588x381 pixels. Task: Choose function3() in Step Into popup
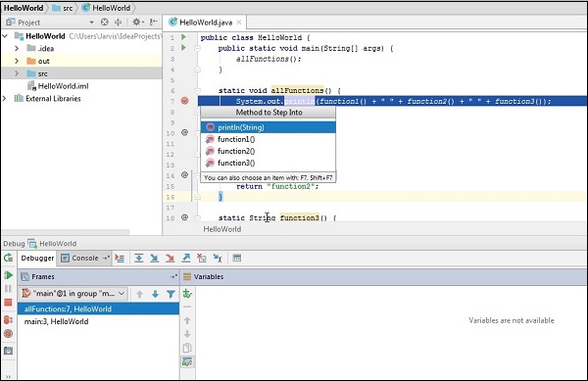point(269,163)
